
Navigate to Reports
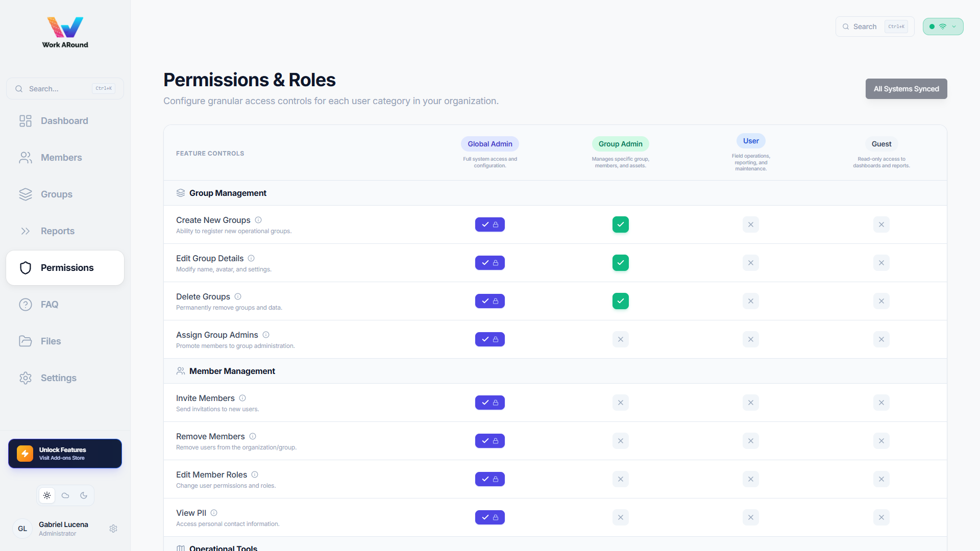(65, 231)
